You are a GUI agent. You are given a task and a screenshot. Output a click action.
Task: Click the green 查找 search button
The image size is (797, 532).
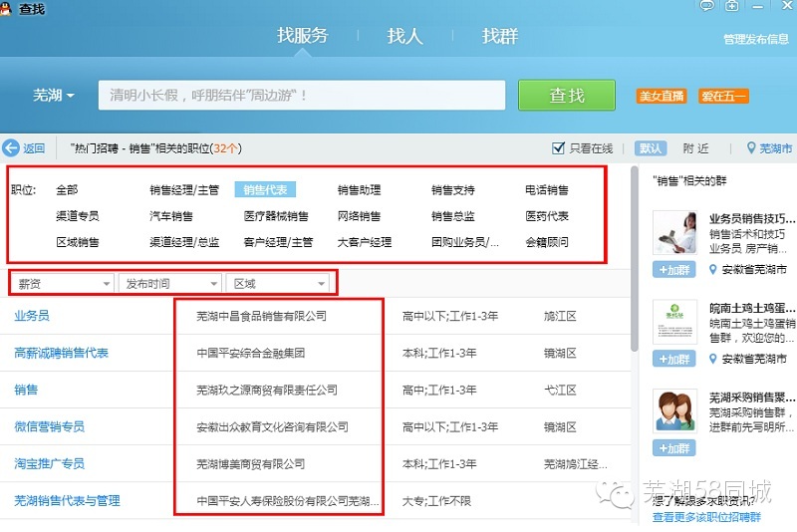(567, 96)
